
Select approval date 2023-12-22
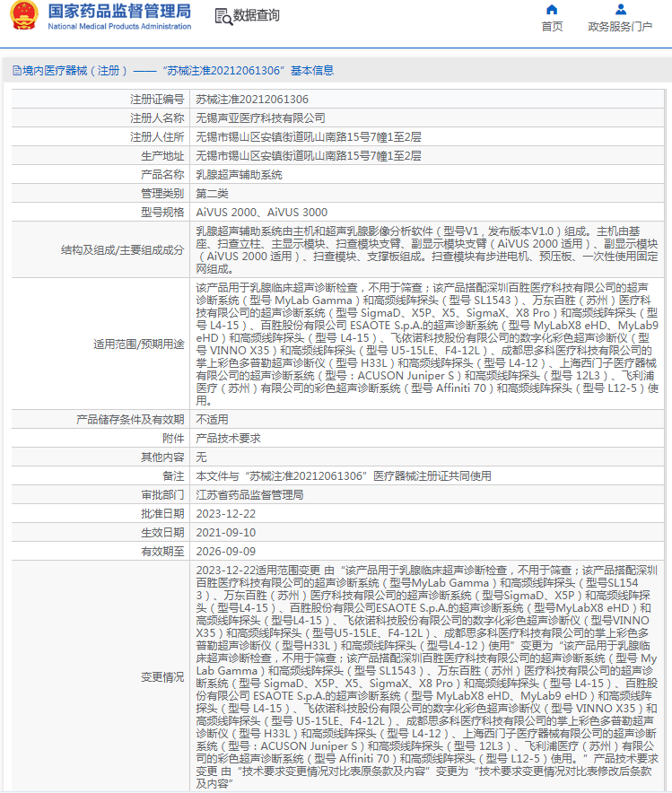[225, 514]
